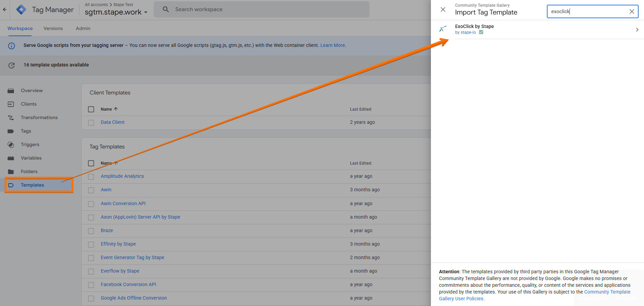Viewport: 644px width, 306px height.
Task: Check the Facebook Conversion API checkbox
Action: click(91, 285)
